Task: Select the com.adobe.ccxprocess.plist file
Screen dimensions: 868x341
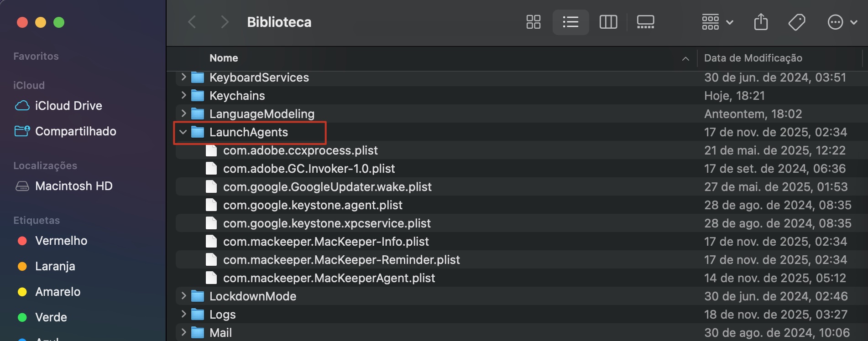Action: coord(300,150)
